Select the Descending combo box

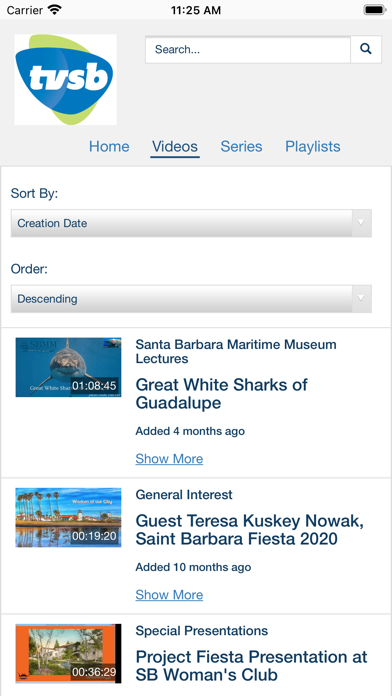[x=191, y=299]
